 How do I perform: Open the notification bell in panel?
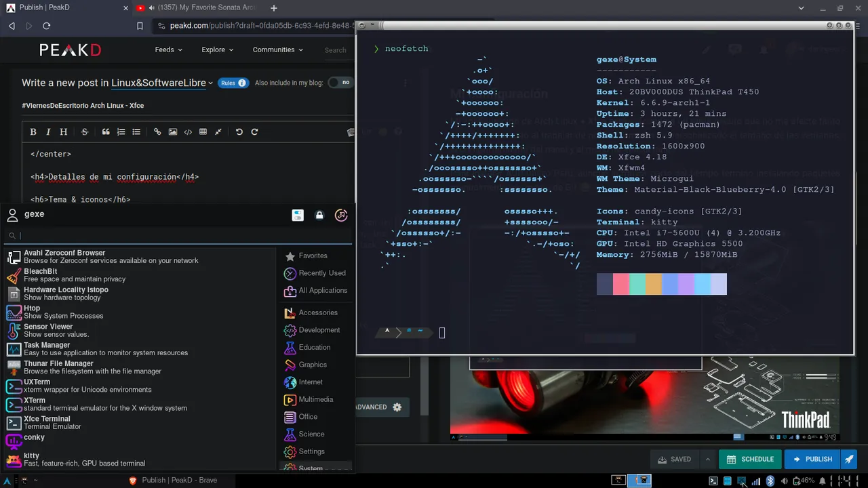(x=822, y=481)
